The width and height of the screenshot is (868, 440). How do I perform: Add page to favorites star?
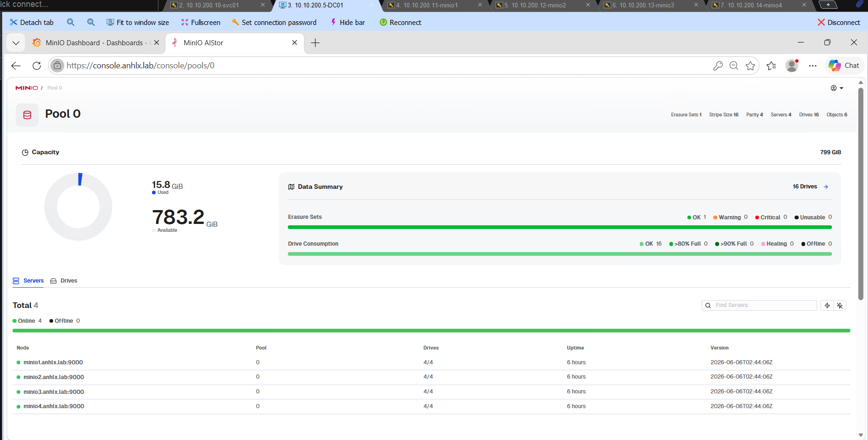(x=751, y=66)
